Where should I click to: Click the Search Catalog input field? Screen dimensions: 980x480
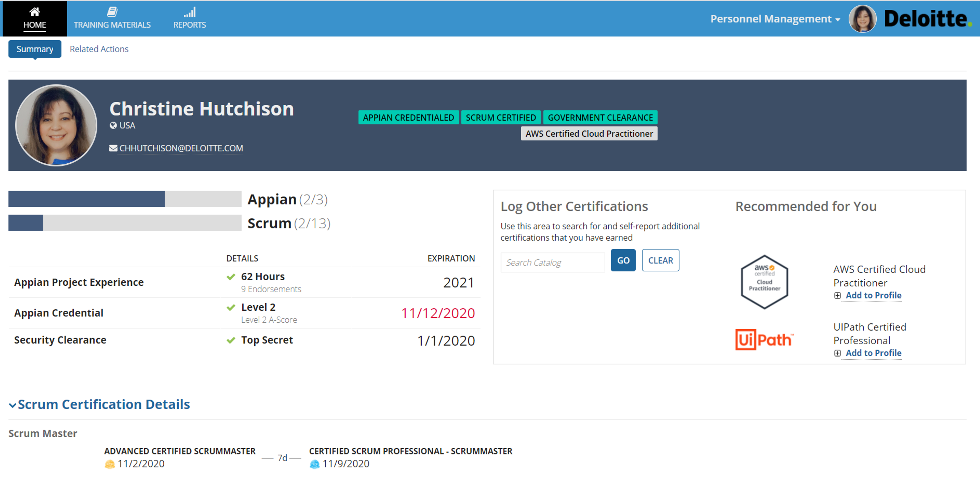tap(552, 263)
